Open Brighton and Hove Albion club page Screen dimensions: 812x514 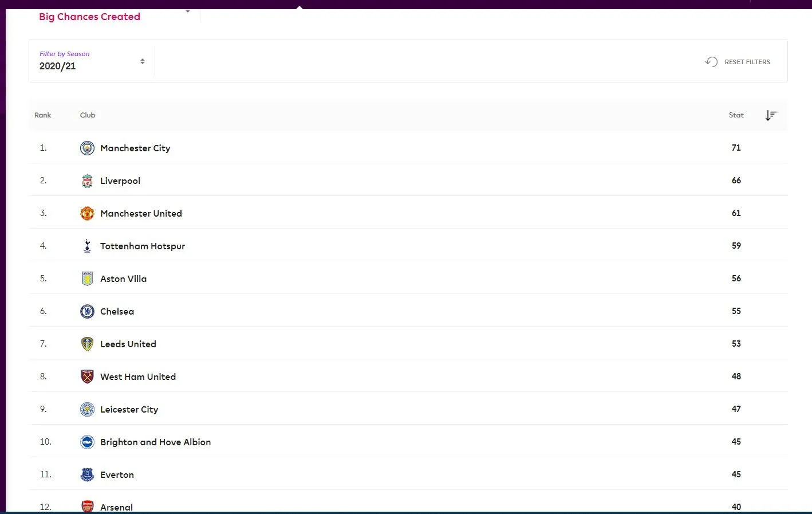point(155,442)
